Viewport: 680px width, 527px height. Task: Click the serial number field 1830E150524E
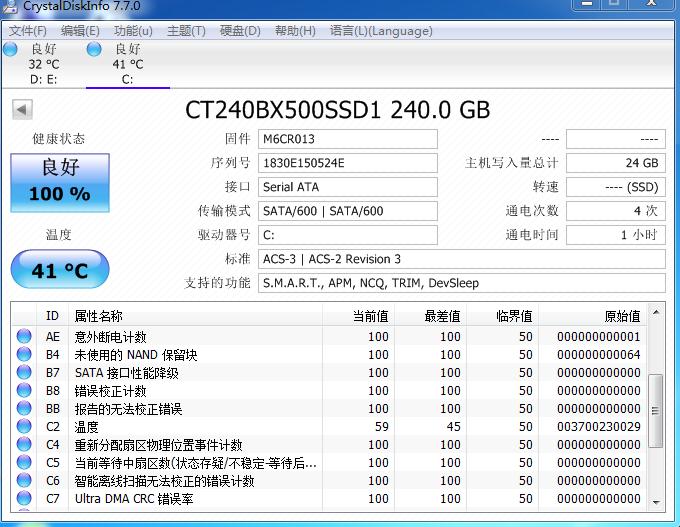347,163
